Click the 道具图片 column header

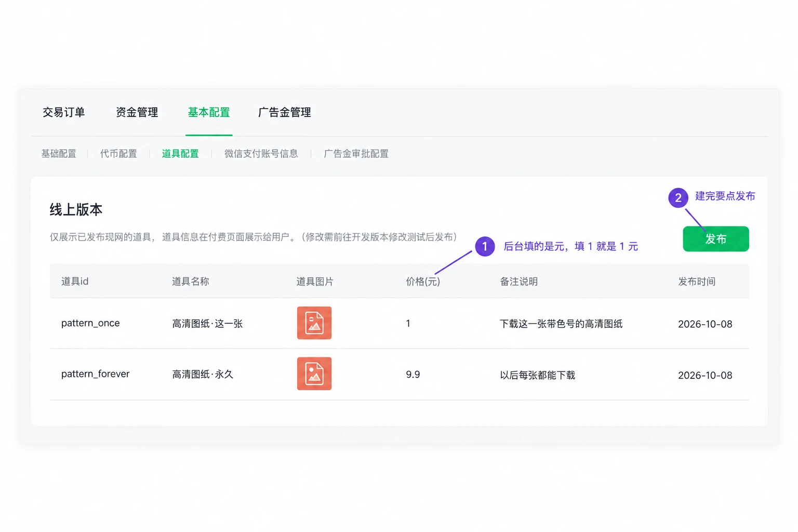pos(315,282)
